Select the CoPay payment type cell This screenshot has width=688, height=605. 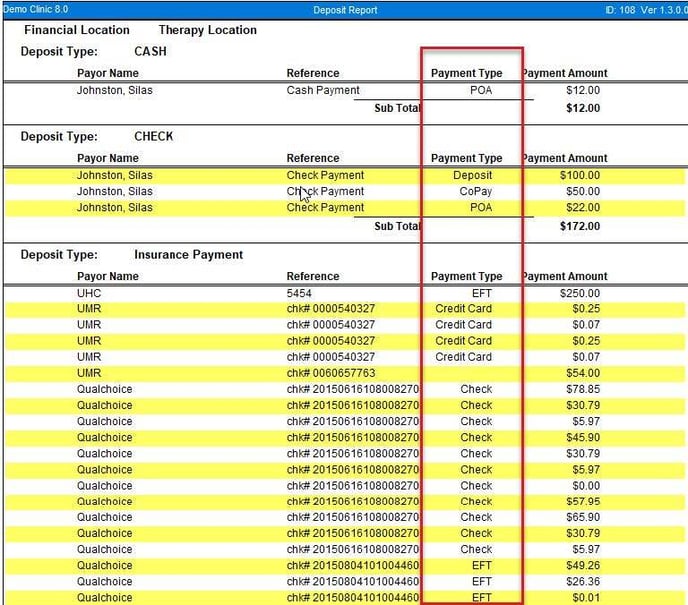tap(472, 191)
